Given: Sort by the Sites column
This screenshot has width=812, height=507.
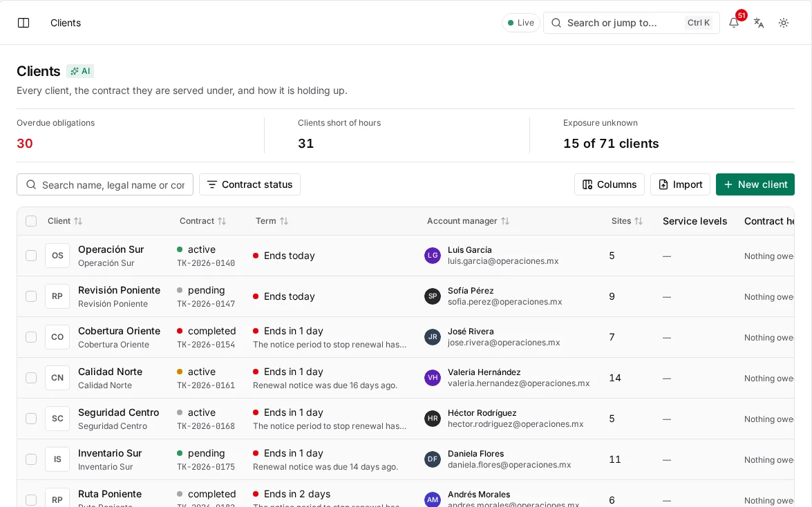Looking at the screenshot, I should [627, 221].
